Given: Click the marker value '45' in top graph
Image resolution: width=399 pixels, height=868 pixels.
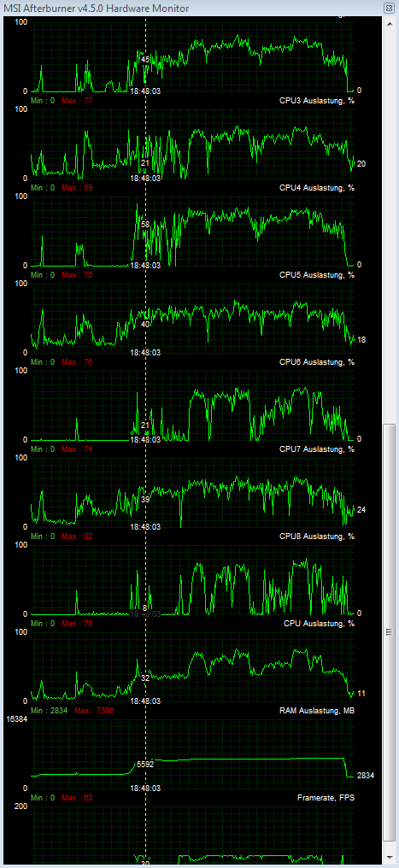Looking at the screenshot, I should pyautogui.click(x=145, y=59).
